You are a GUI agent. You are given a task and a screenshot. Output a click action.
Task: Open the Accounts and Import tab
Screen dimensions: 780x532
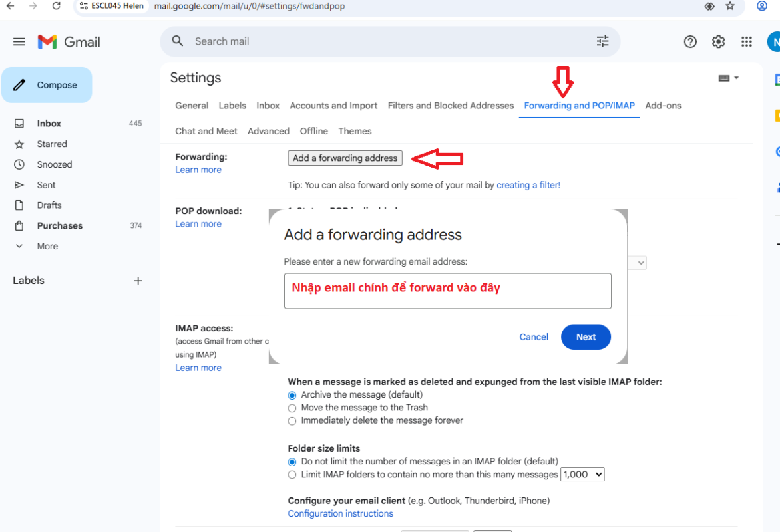(x=333, y=106)
